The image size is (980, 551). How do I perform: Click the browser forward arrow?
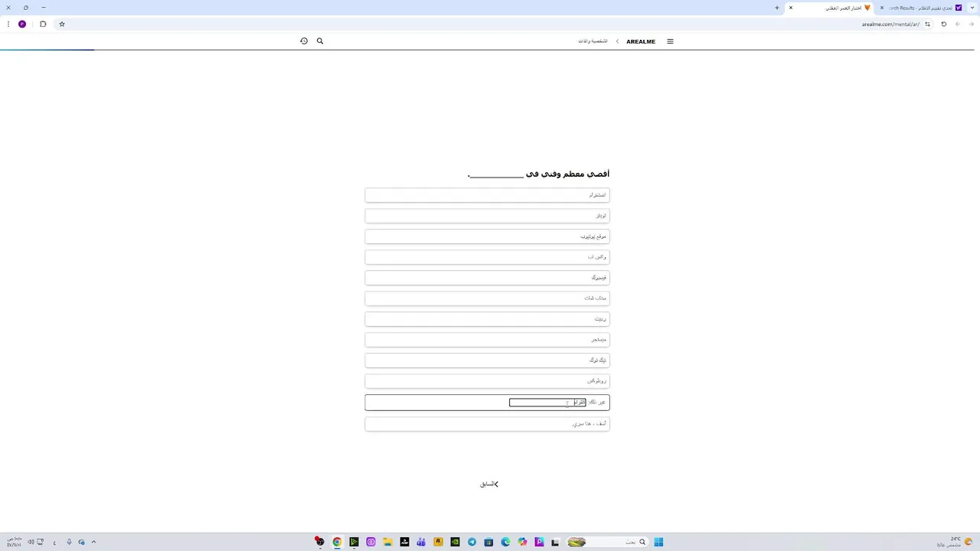click(x=957, y=24)
